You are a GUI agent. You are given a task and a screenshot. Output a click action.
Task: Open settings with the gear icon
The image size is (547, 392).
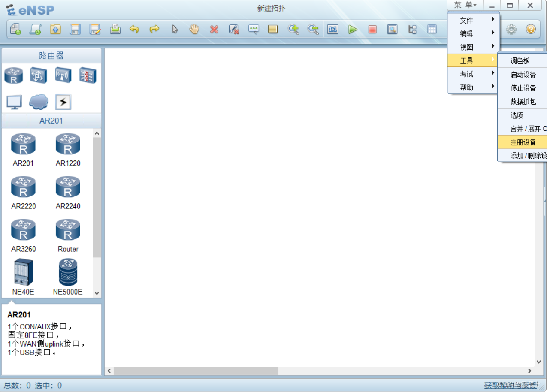511,29
